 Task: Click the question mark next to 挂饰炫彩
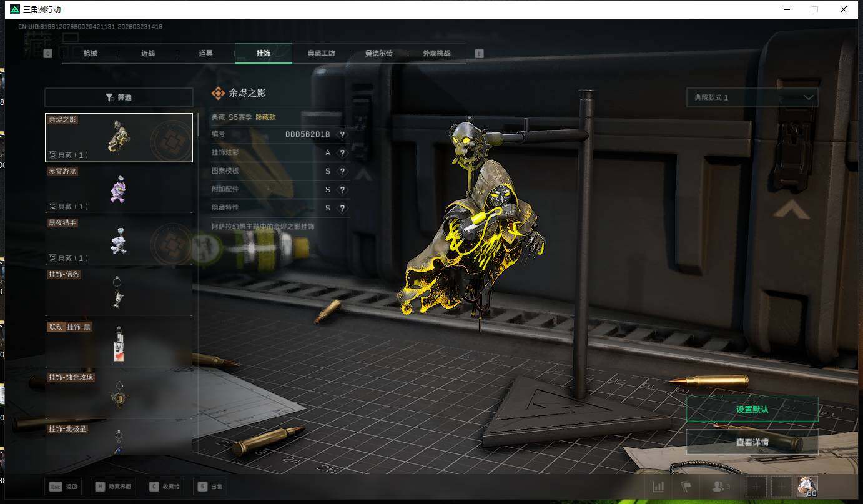tap(342, 153)
